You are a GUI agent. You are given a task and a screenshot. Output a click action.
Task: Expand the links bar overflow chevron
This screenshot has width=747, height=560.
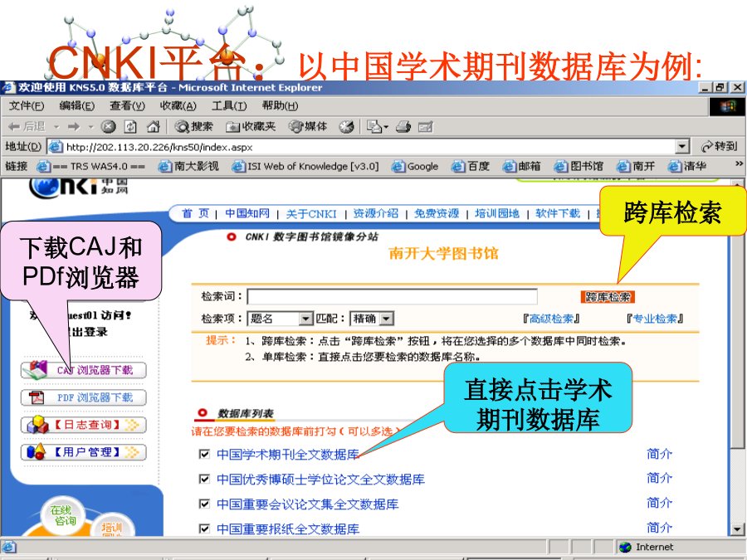[739, 163]
